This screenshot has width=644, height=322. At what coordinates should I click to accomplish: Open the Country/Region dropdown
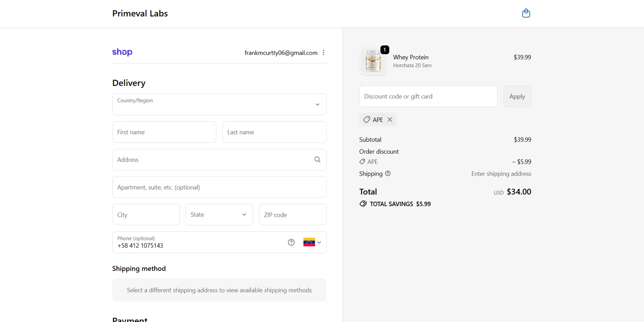click(x=219, y=104)
